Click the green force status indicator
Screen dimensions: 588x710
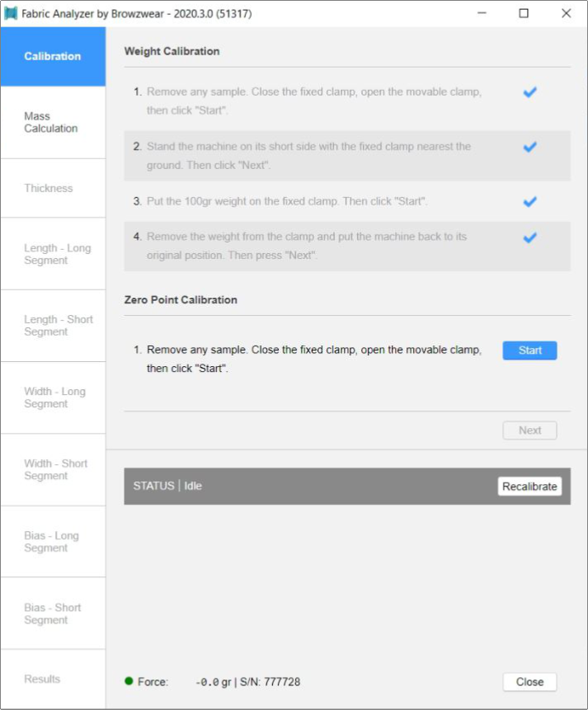pos(129,681)
